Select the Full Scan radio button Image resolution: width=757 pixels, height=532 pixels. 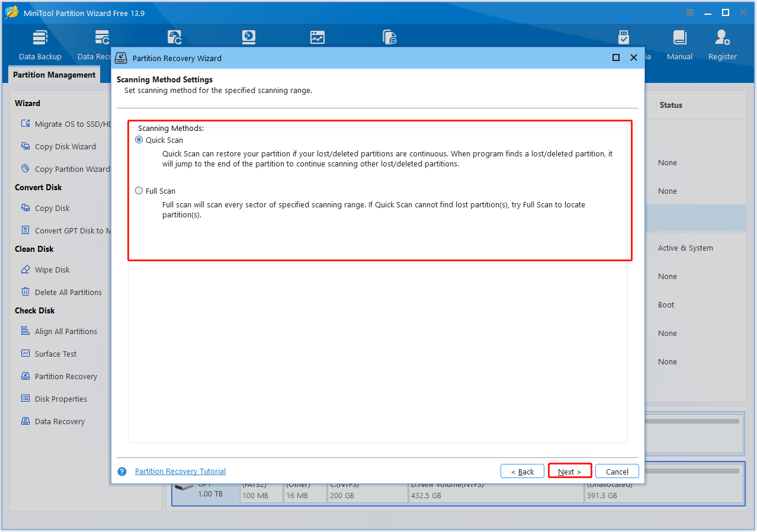tap(139, 191)
